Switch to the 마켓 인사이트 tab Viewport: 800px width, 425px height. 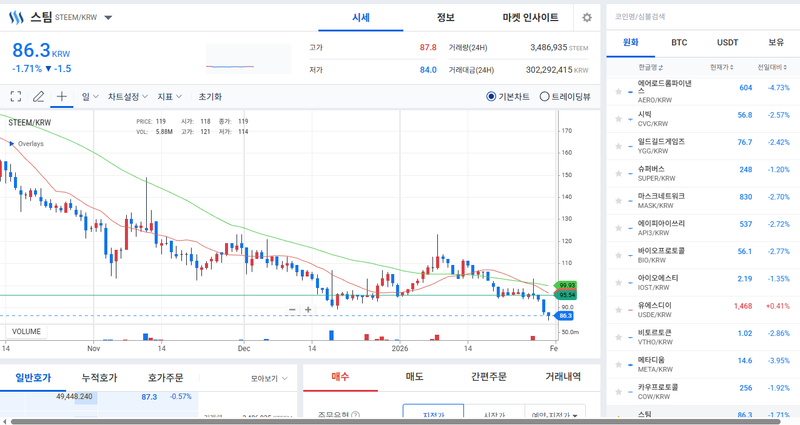point(530,18)
